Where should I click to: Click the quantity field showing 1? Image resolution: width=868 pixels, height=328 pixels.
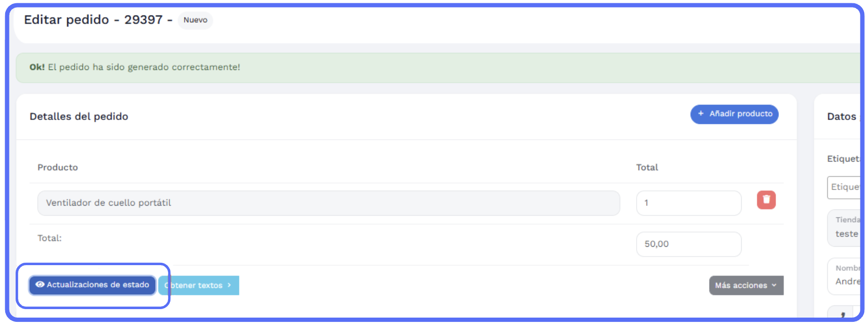(688, 203)
